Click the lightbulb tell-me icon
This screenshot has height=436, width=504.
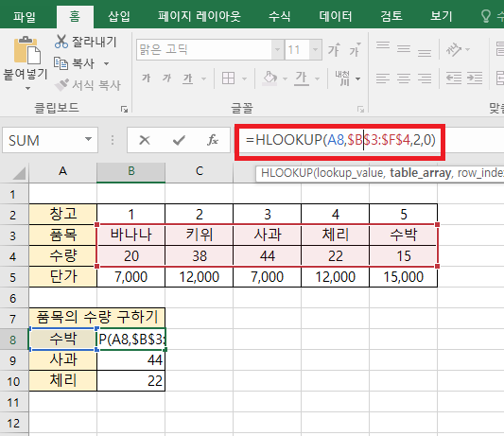click(x=486, y=16)
